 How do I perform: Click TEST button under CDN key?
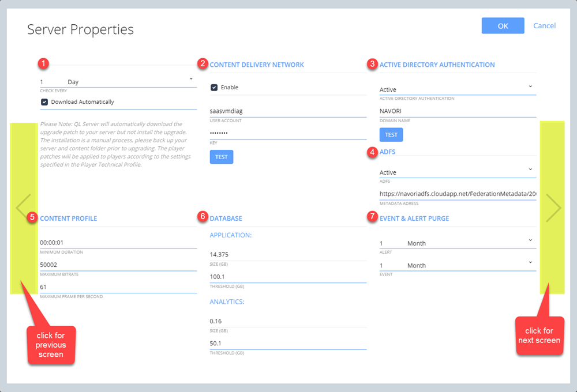tap(222, 156)
